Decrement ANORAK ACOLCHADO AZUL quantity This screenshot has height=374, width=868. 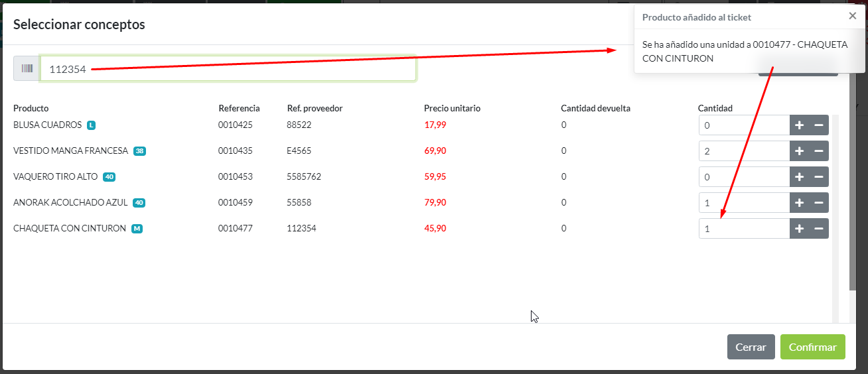point(819,203)
